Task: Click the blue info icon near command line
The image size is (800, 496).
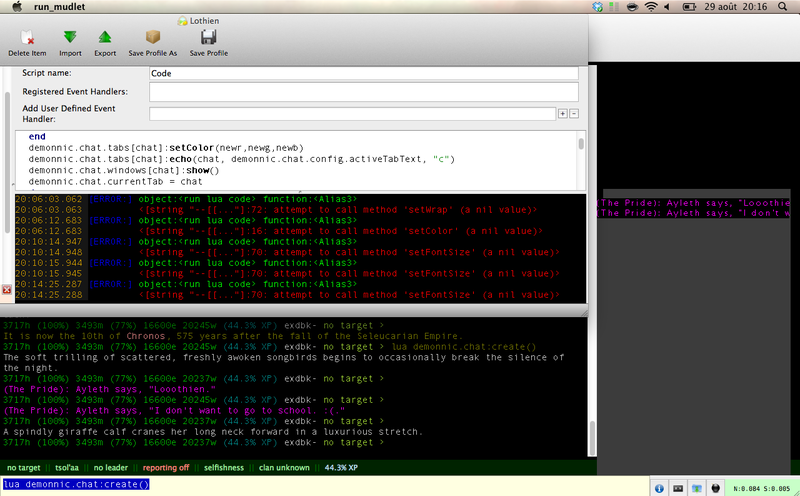Action: pyautogui.click(x=659, y=488)
